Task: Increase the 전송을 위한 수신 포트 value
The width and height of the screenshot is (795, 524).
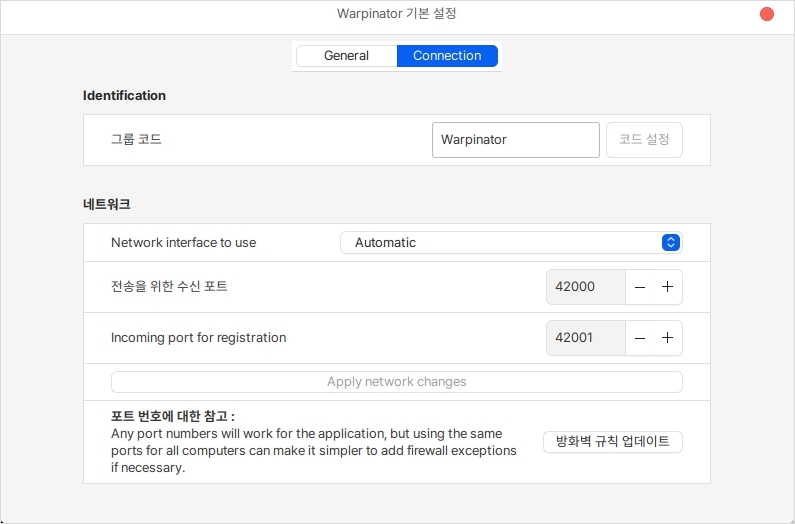Action: click(668, 287)
